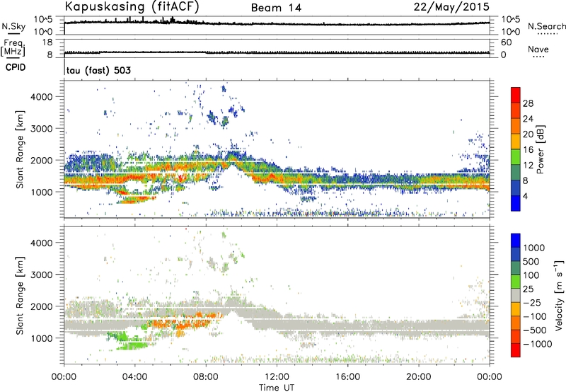This screenshot has width=566, height=392.
Task: Click the '16:00' time tick label
Action: [x=347, y=377]
